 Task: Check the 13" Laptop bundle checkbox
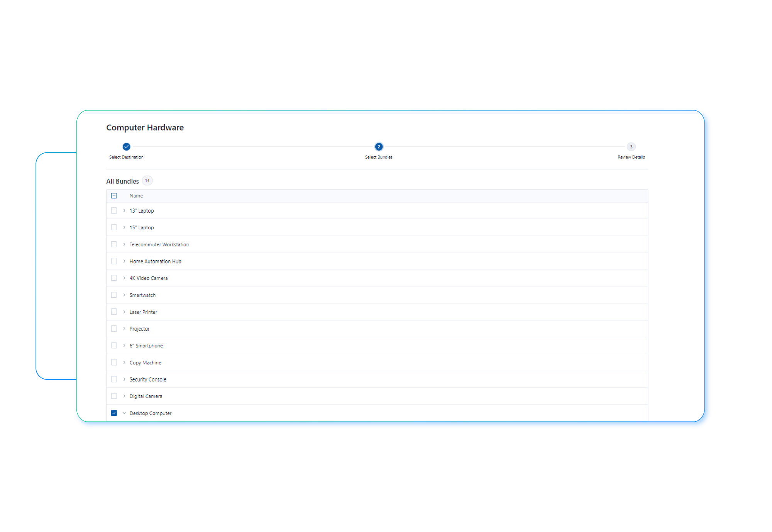click(114, 211)
